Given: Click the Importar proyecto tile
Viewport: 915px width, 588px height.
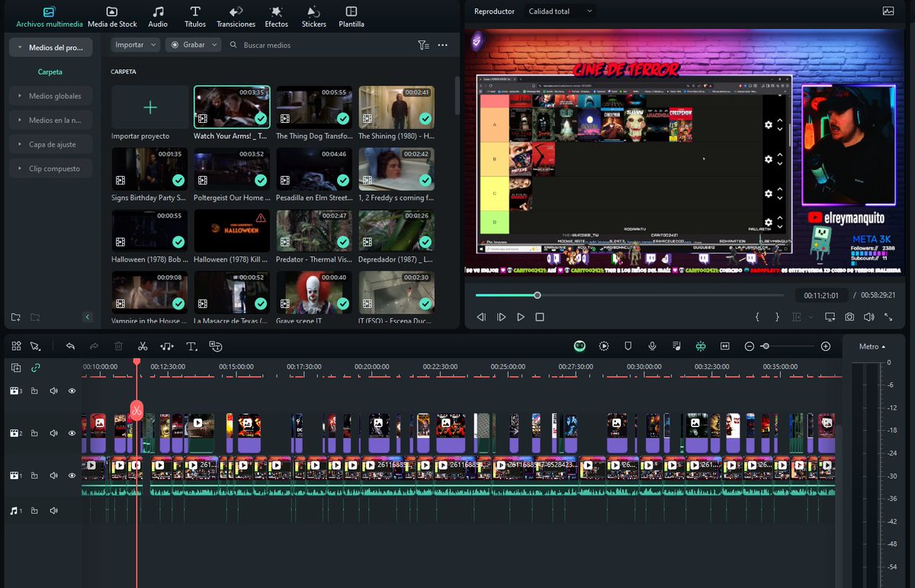Looking at the screenshot, I should coord(150,108).
